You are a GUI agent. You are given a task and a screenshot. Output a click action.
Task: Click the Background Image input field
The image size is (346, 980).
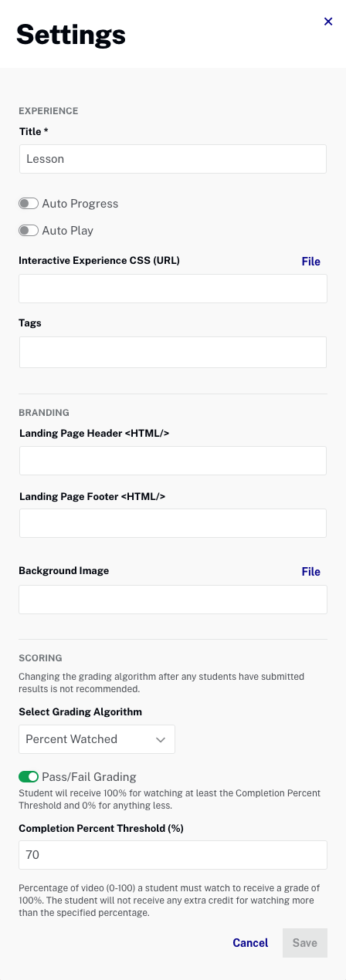173,600
